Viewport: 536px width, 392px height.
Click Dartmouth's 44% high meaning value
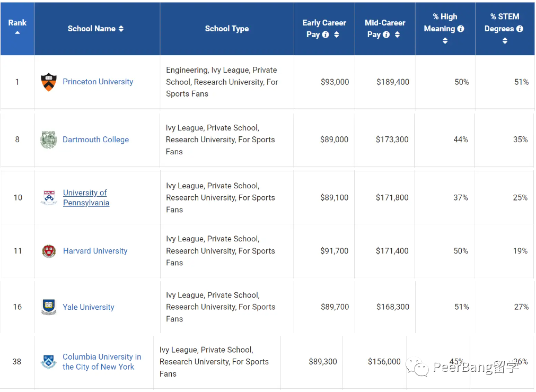pyautogui.click(x=461, y=140)
